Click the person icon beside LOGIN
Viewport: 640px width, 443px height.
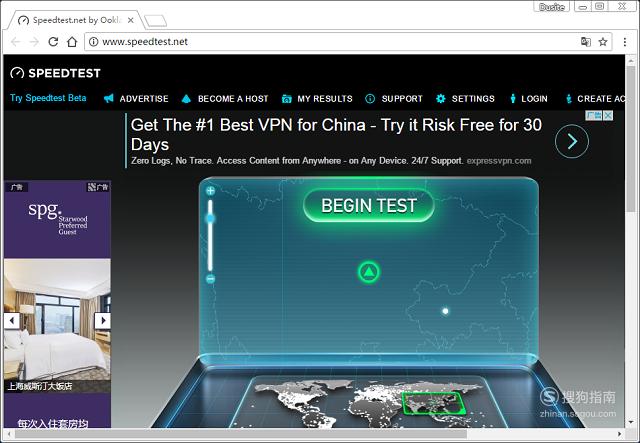point(513,98)
